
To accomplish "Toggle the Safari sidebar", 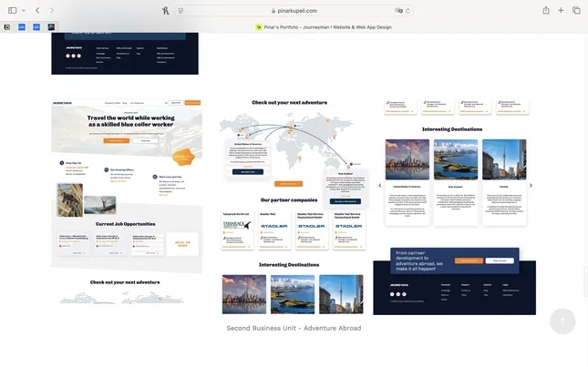I will 12,10.
